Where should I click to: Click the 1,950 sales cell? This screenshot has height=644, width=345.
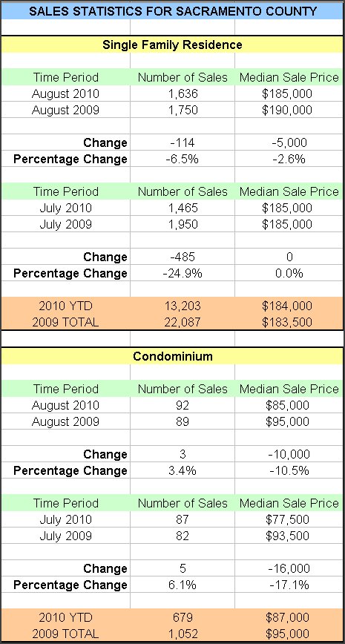(183, 224)
